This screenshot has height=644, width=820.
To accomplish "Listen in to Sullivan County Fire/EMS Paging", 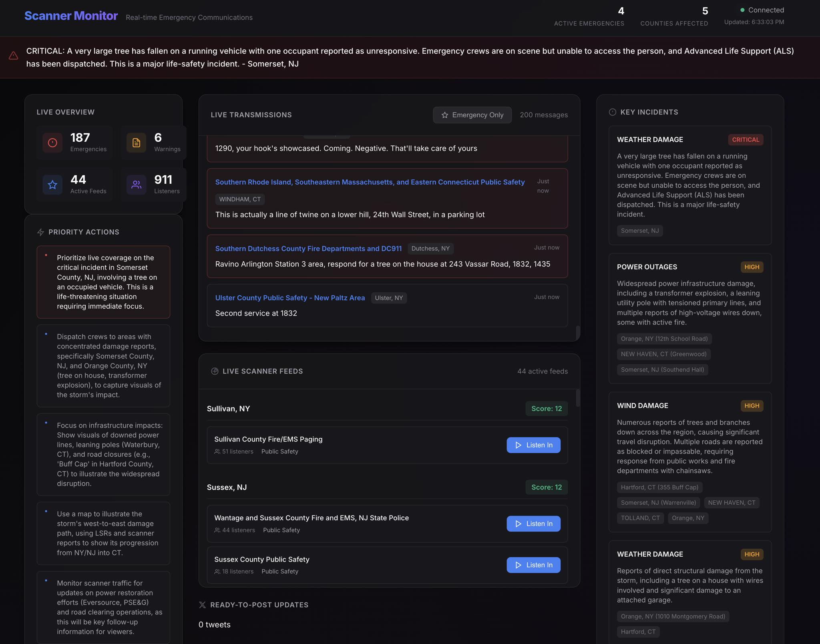I will tap(533, 445).
